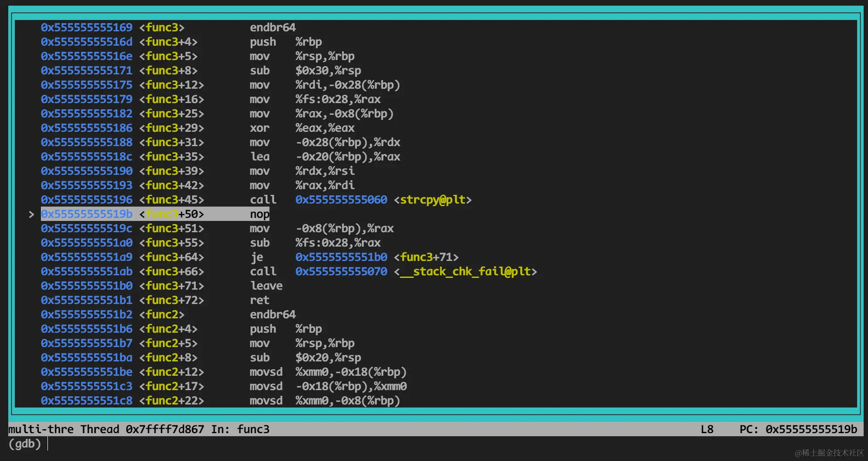The height and width of the screenshot is (461, 868).
Task: Select address 0x5555555551b1
Action: coord(87,300)
